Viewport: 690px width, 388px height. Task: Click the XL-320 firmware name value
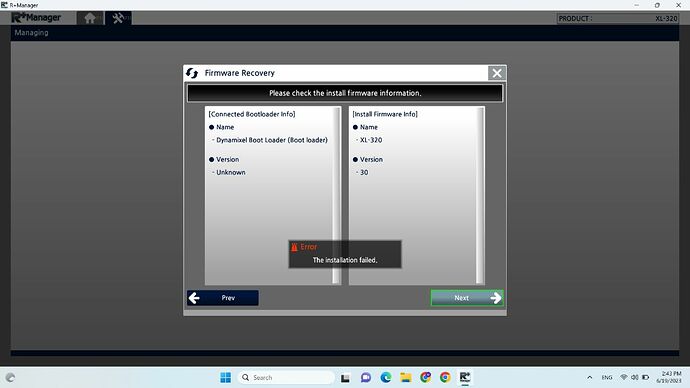pos(371,140)
